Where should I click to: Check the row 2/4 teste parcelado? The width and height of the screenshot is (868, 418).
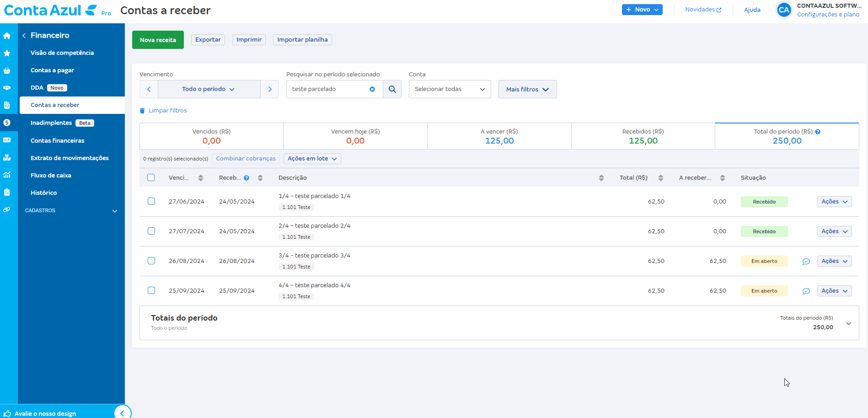tap(151, 231)
